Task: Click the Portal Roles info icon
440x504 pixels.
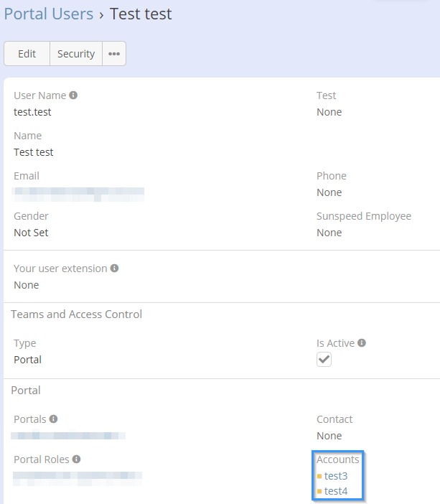Action: (x=76, y=459)
